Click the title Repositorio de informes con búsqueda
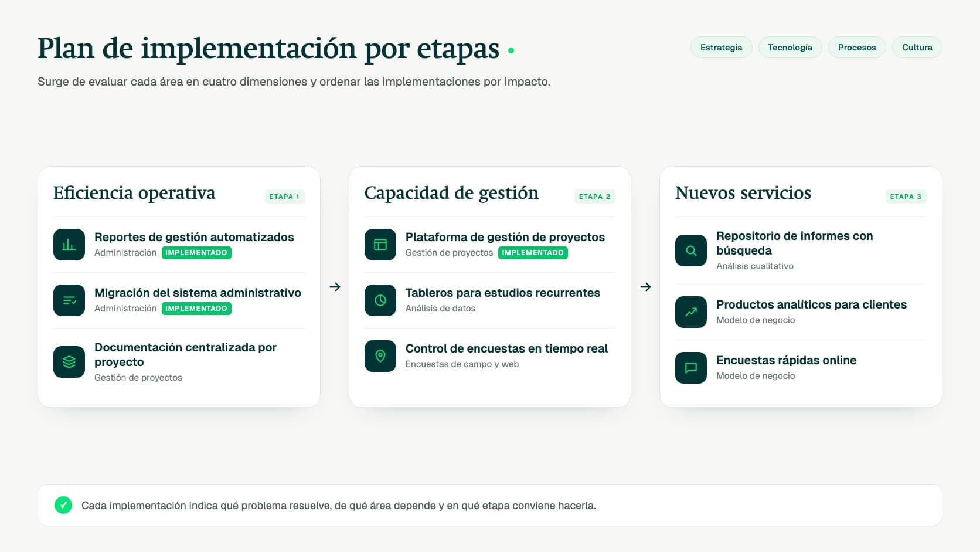 coord(795,243)
